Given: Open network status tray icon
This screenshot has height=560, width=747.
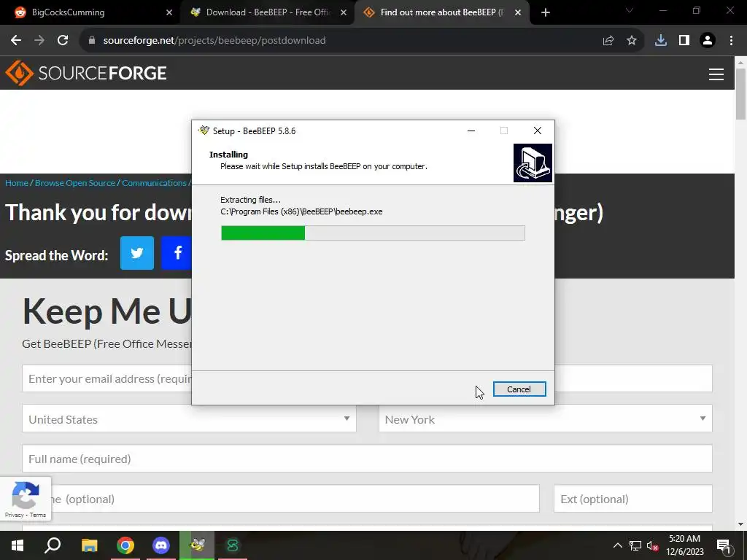Looking at the screenshot, I should (635, 545).
